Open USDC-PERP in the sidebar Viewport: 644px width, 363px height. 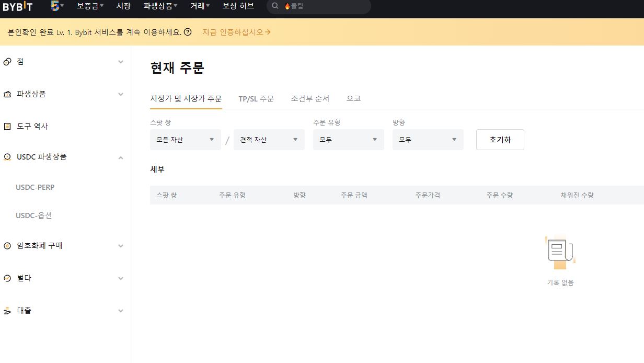(x=35, y=187)
